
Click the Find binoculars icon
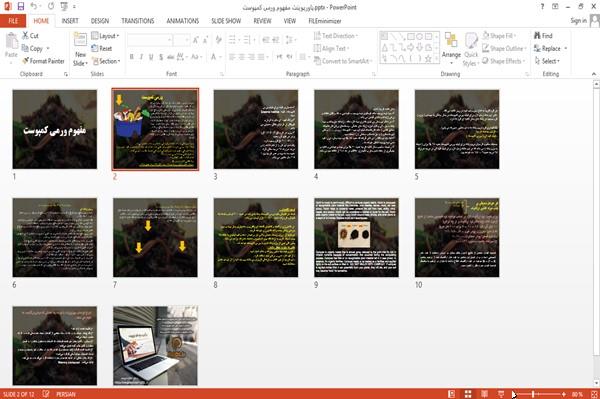pyautogui.click(x=538, y=36)
